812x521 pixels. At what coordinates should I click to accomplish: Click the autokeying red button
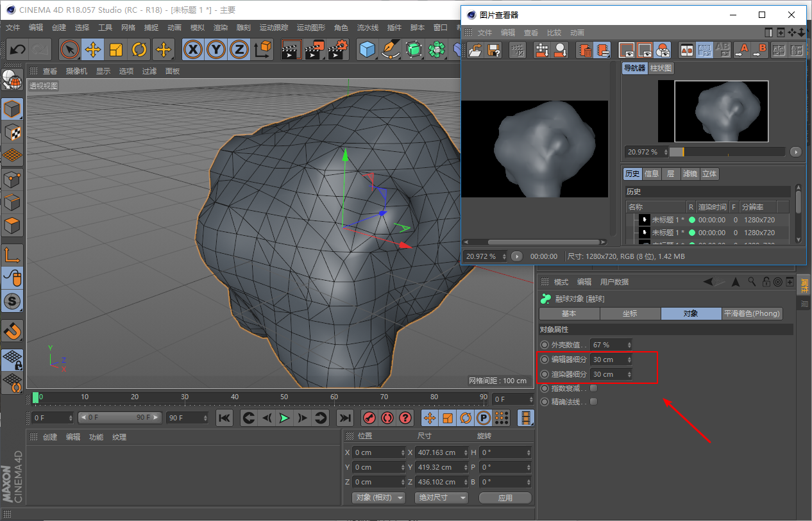coord(387,418)
